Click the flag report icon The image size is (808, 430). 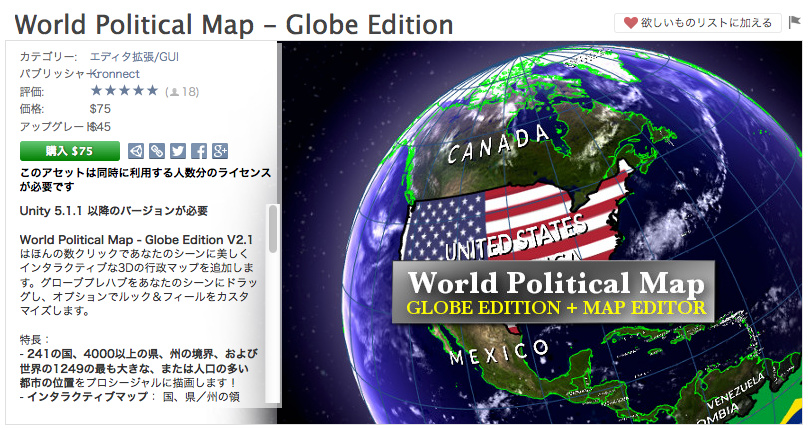tap(795, 22)
